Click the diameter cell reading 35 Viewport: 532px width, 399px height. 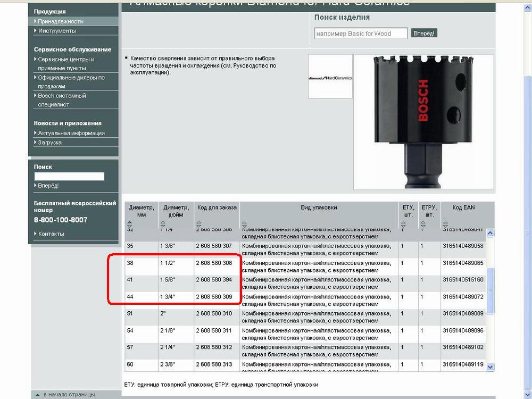click(x=130, y=246)
